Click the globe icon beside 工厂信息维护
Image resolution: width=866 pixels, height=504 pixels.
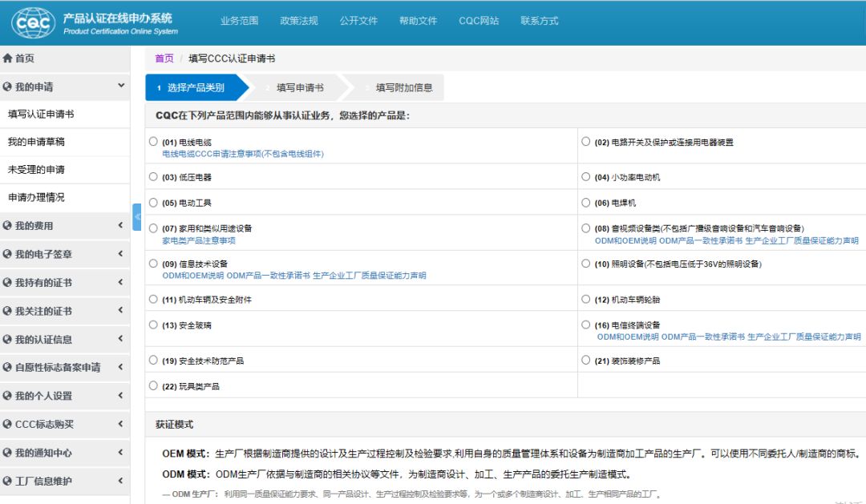pyautogui.click(x=8, y=482)
